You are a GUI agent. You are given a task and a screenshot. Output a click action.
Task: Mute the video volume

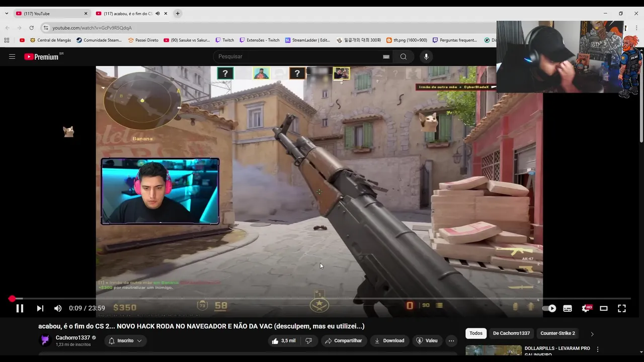tap(58, 308)
